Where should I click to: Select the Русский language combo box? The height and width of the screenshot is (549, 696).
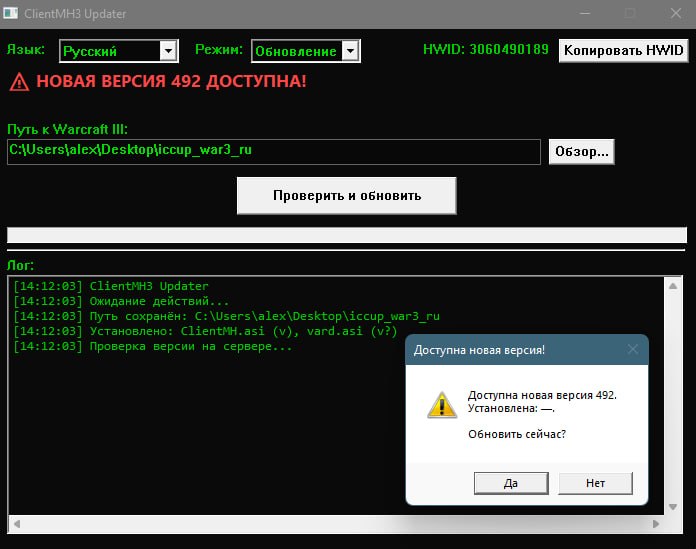[x=119, y=51]
